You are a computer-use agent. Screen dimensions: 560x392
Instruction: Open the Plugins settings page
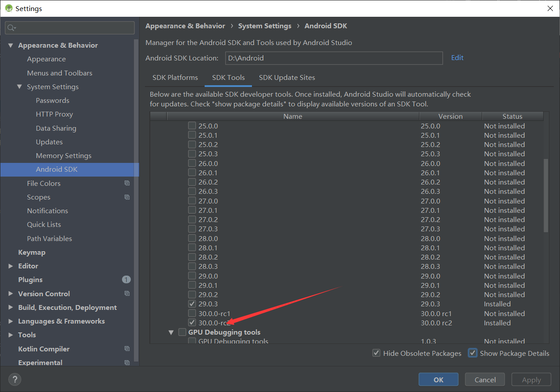[30, 280]
